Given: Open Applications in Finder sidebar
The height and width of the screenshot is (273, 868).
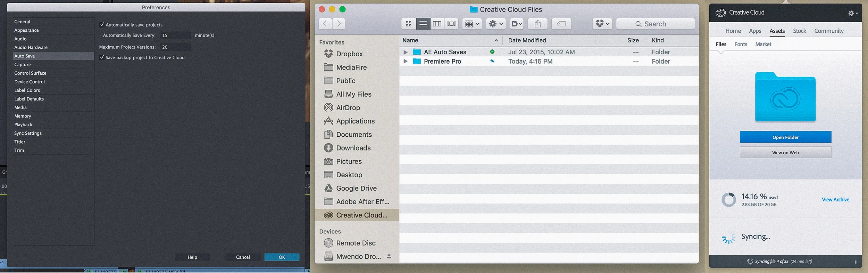Looking at the screenshot, I should coord(357,121).
